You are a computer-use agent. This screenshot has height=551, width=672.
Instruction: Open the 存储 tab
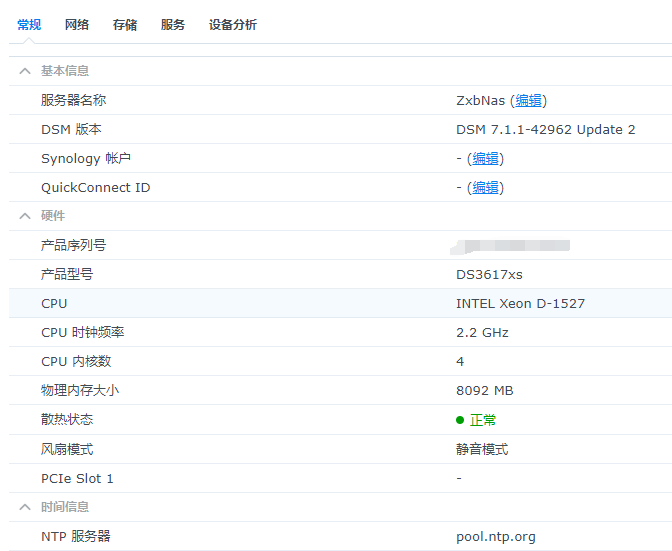(x=125, y=25)
